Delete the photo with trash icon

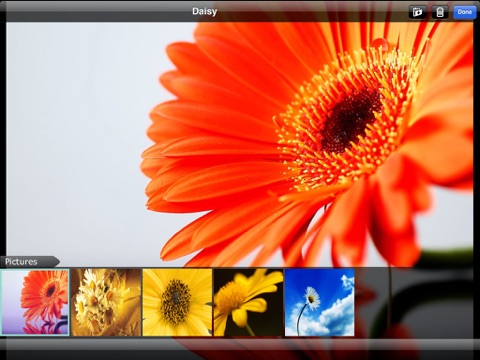pyautogui.click(x=440, y=12)
